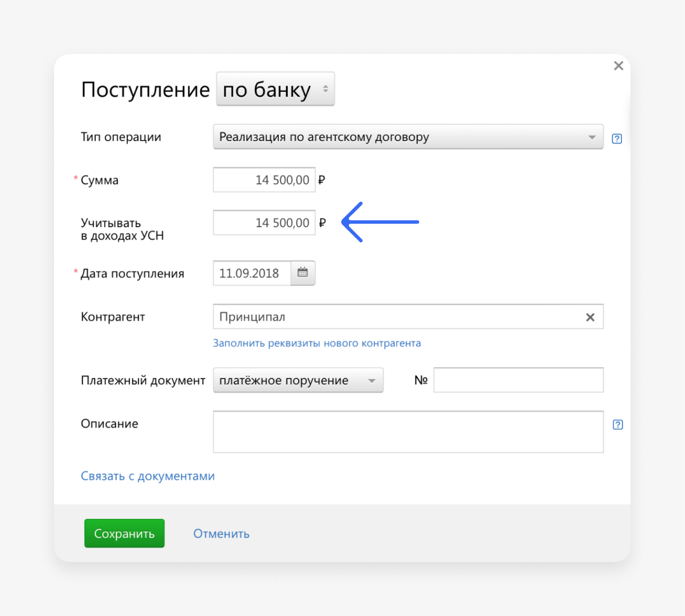Open help icon next to Тип операции
Image resolution: width=685 pixels, height=616 pixels.
click(616, 138)
